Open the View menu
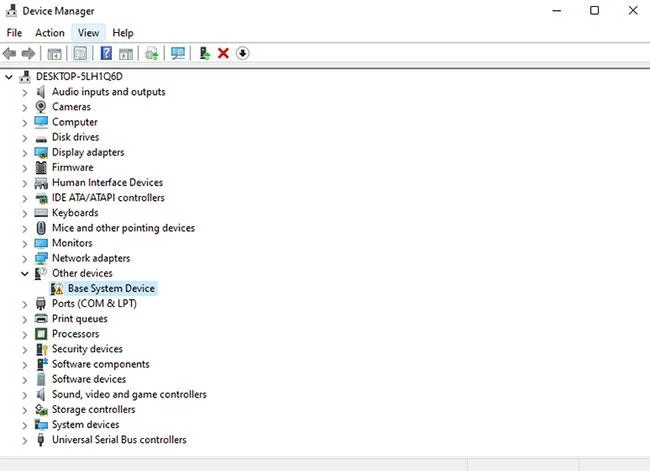The width and height of the screenshot is (650, 471). [x=88, y=33]
